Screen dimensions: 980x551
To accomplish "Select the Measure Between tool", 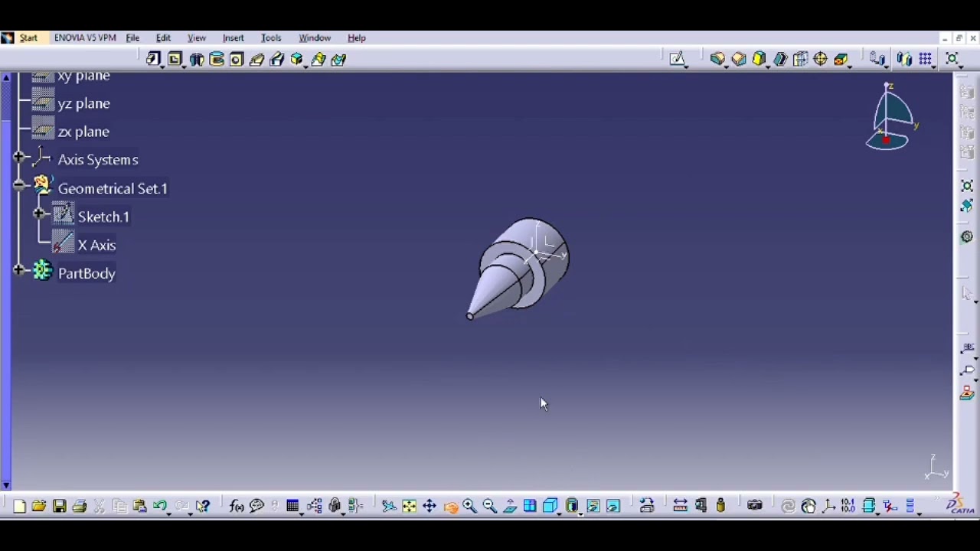I will pos(680,506).
